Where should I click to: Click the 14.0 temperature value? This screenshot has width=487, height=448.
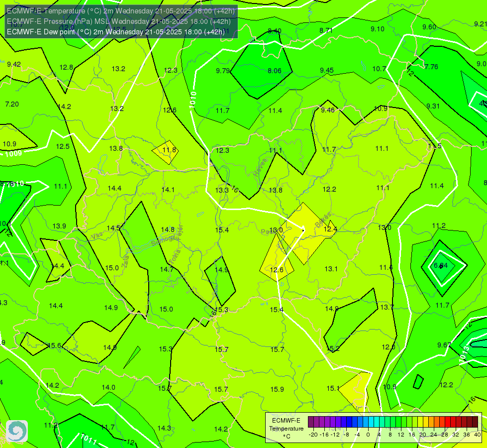pyautogui.click(x=108, y=387)
